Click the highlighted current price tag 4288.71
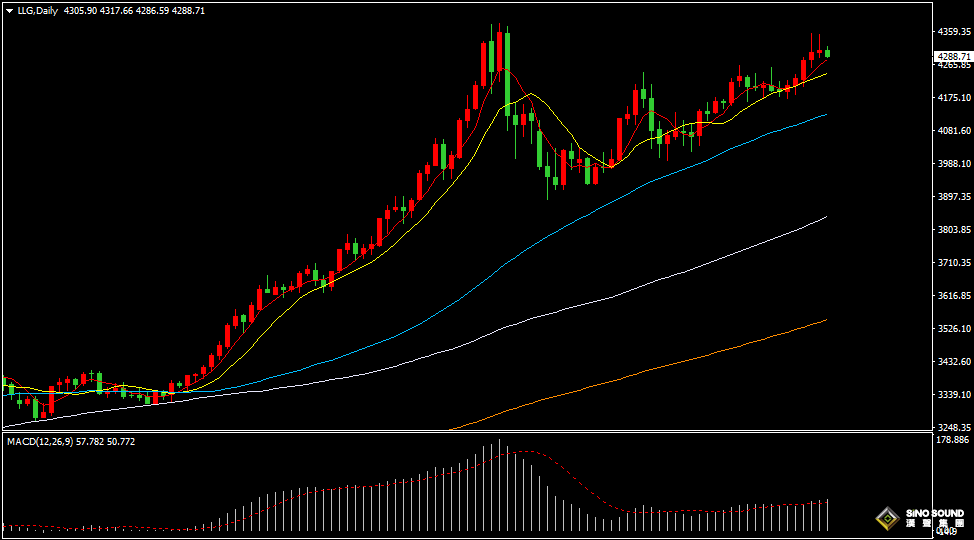Image resolution: width=974 pixels, height=540 pixels. (953, 57)
